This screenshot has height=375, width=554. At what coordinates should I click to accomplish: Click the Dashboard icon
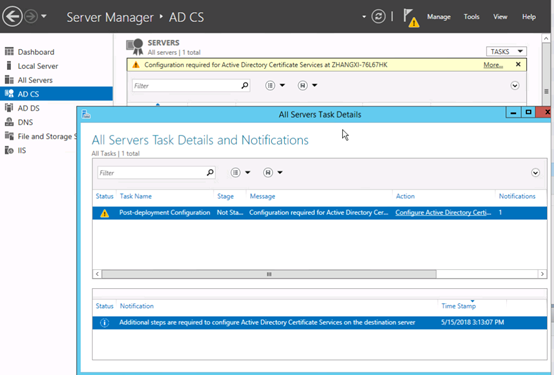(9, 52)
